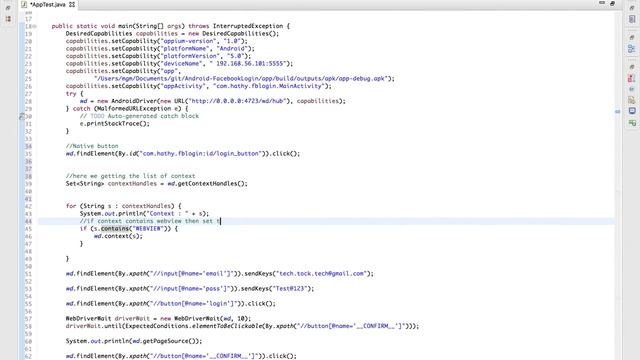Viewport: 640px width, 360px height.
Task: Restore the third right-side view stack
Action: pyautogui.click(x=632, y=67)
